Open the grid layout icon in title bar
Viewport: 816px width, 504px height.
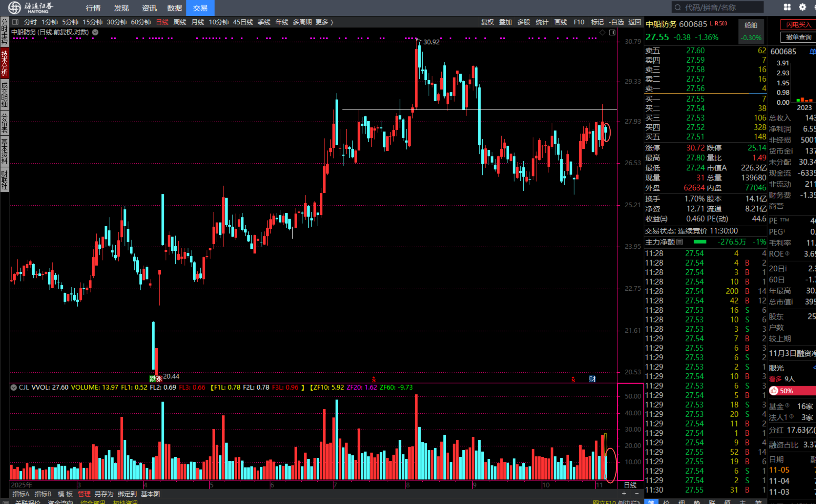(787, 7)
